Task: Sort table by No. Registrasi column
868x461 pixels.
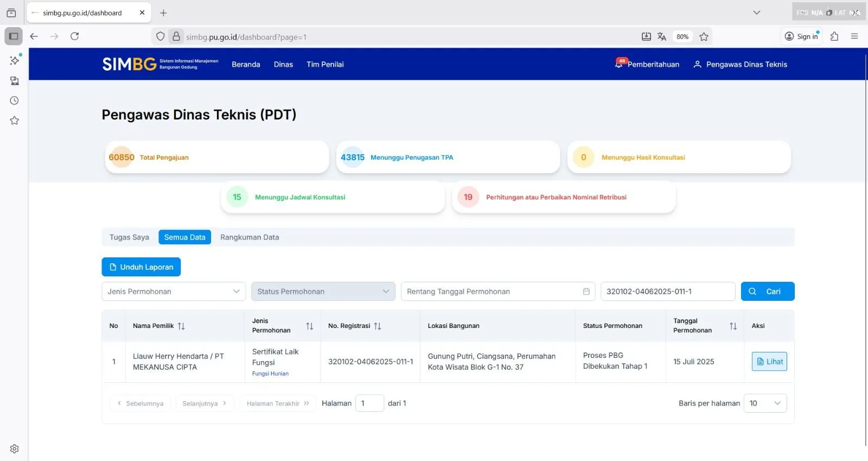Action: point(378,326)
